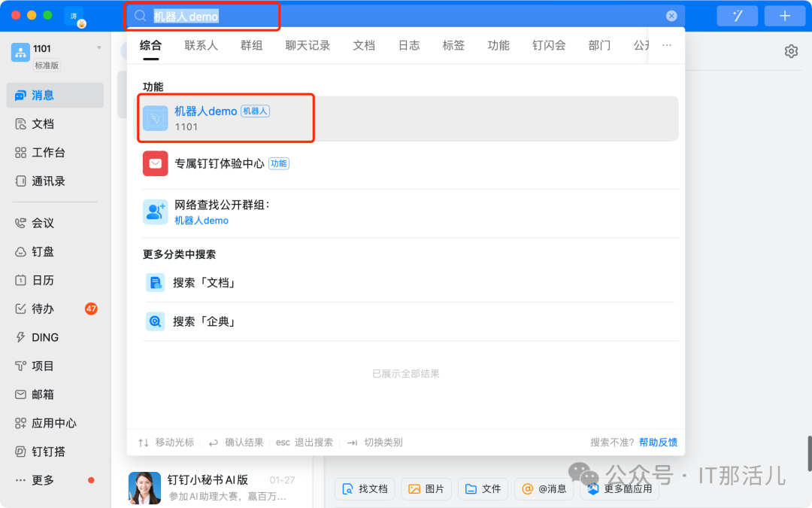
Task: Click the chat area scrollbar at right edge
Action: click(x=809, y=454)
